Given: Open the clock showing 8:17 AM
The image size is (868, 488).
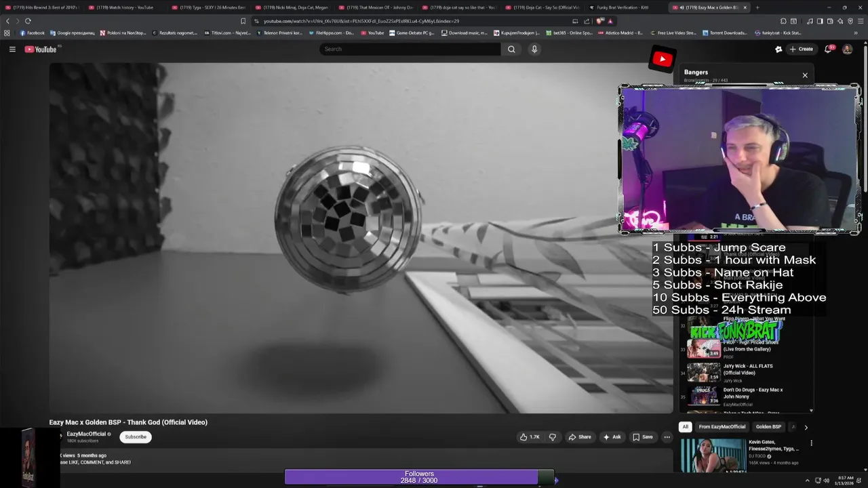Looking at the screenshot, I should point(846,481).
